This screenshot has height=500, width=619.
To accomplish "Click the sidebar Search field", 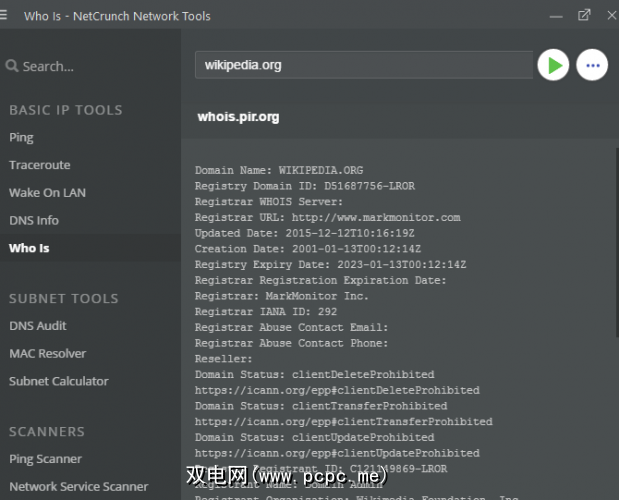I will [90, 66].
